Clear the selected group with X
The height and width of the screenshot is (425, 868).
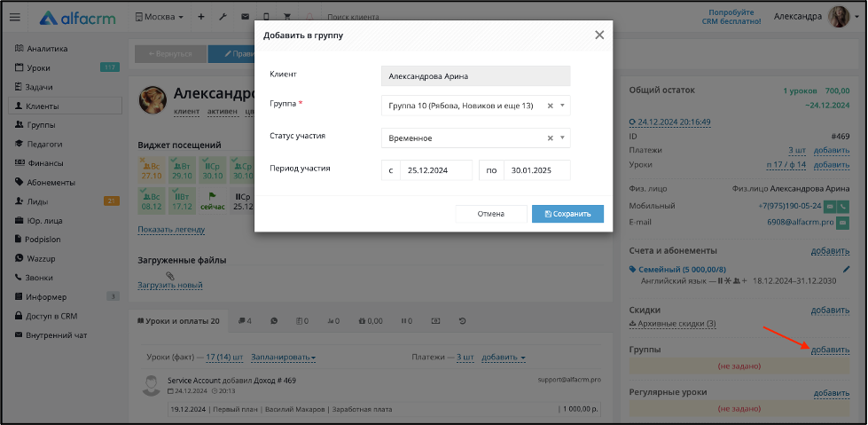[x=551, y=106]
